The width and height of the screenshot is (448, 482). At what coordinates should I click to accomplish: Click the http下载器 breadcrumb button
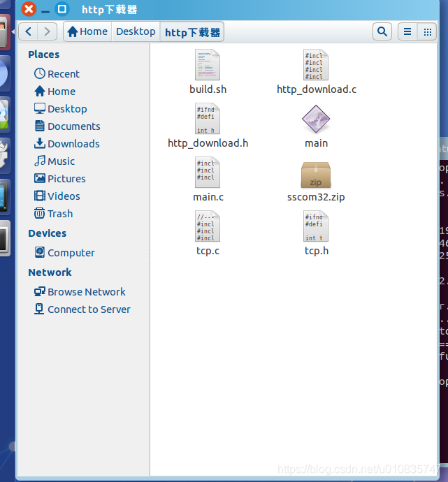point(192,31)
